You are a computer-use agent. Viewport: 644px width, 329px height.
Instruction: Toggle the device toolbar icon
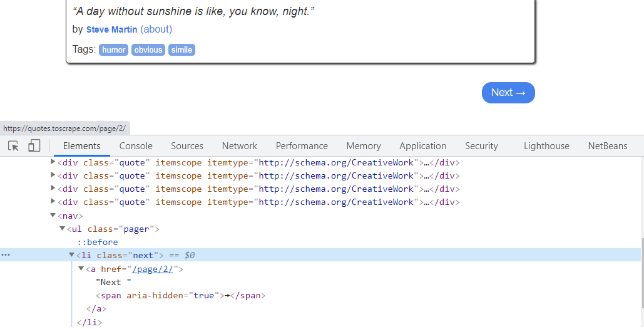(x=34, y=146)
